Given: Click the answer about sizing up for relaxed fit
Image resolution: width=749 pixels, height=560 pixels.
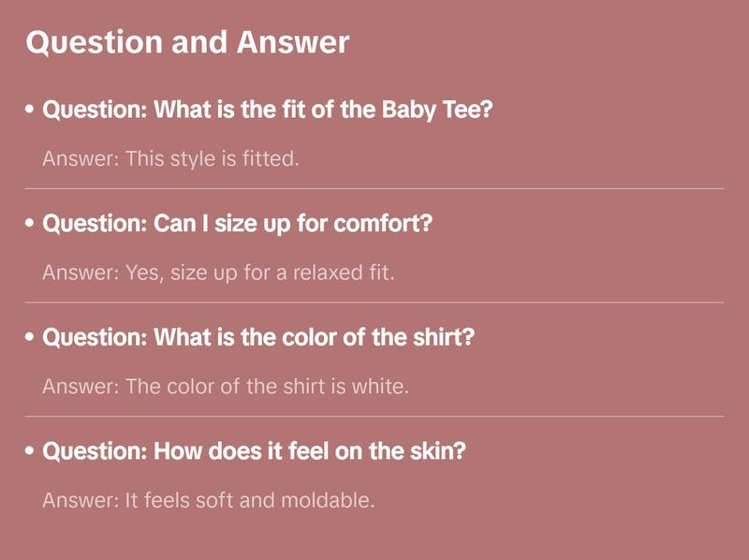Looking at the screenshot, I should click(220, 273).
